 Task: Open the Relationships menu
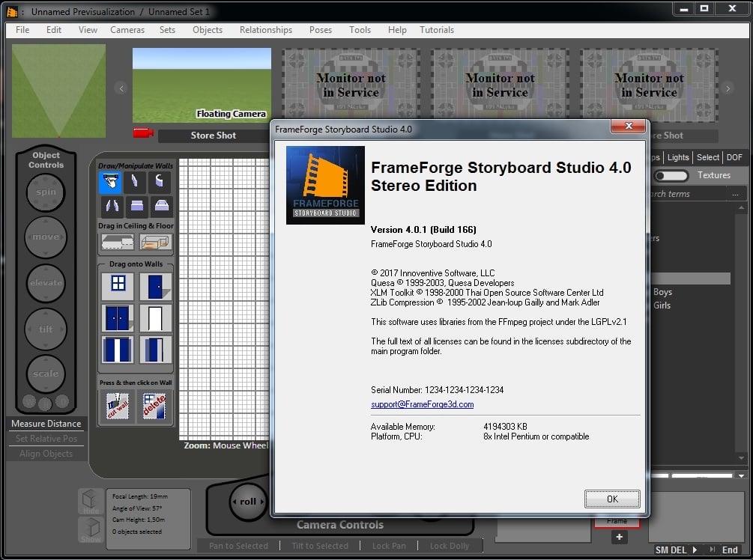coord(265,30)
